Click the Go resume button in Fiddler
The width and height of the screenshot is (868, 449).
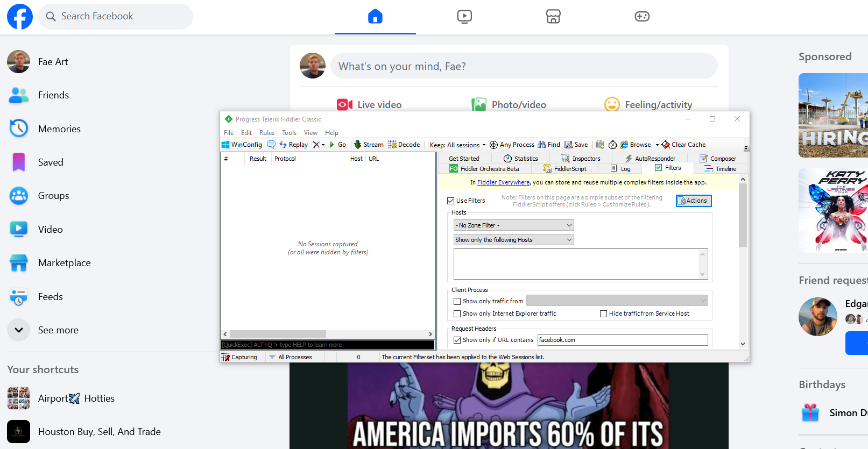[338, 145]
